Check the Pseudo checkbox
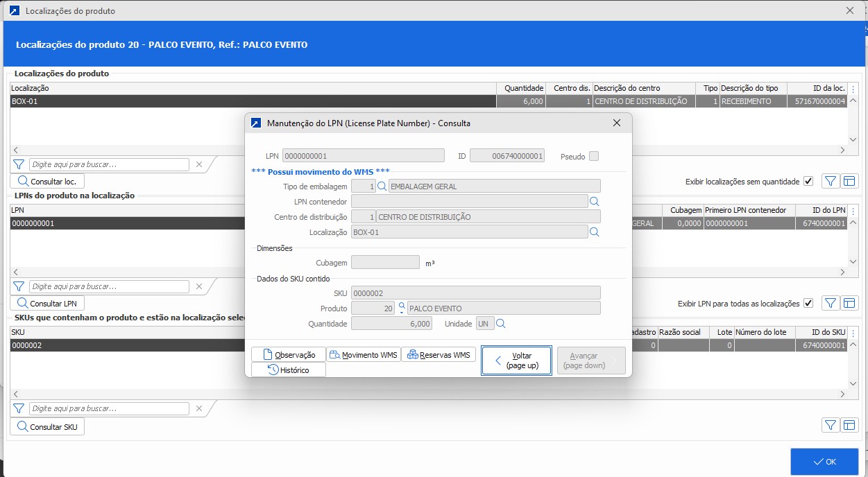The width and height of the screenshot is (868, 477). tap(594, 156)
